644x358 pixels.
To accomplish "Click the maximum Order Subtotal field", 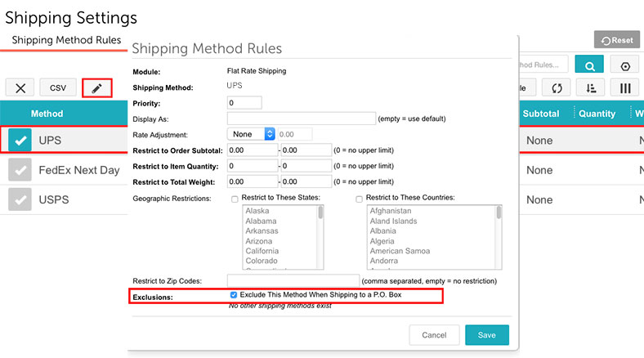I will coord(306,150).
